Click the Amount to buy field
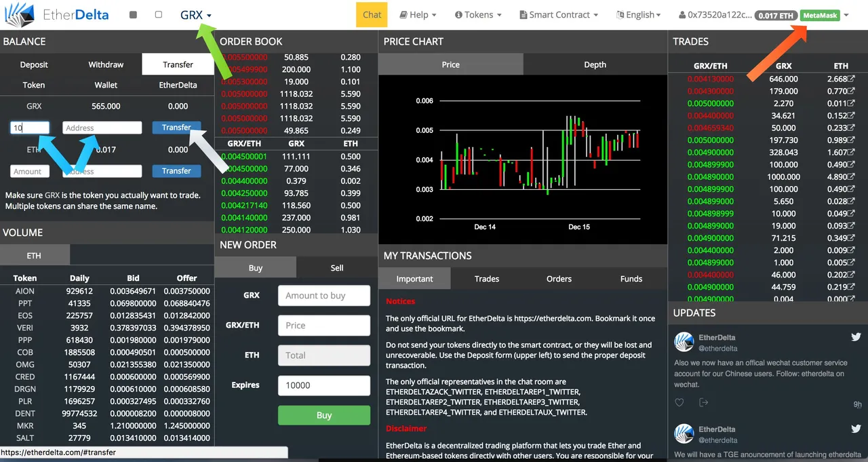This screenshot has width=868, height=462. [x=324, y=296]
